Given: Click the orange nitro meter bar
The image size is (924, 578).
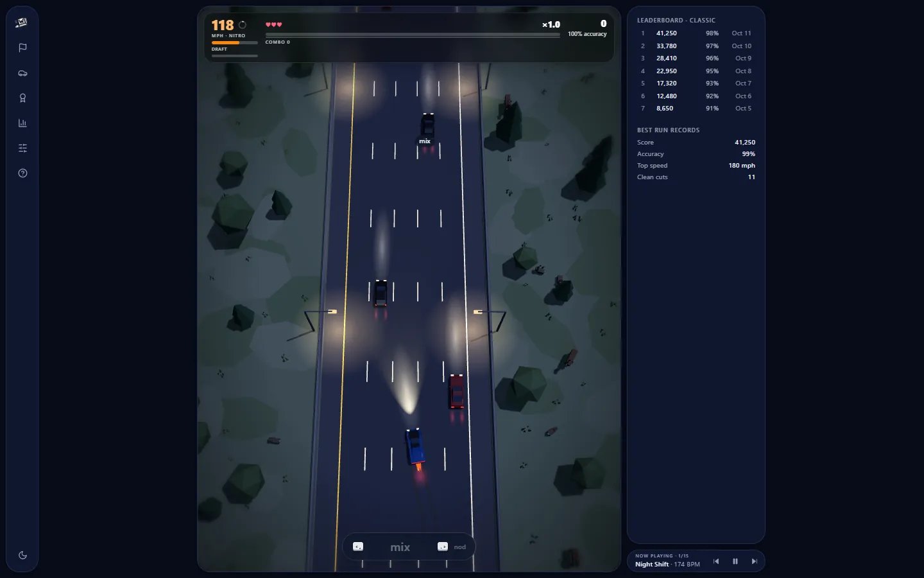Looking at the screenshot, I should (235, 42).
